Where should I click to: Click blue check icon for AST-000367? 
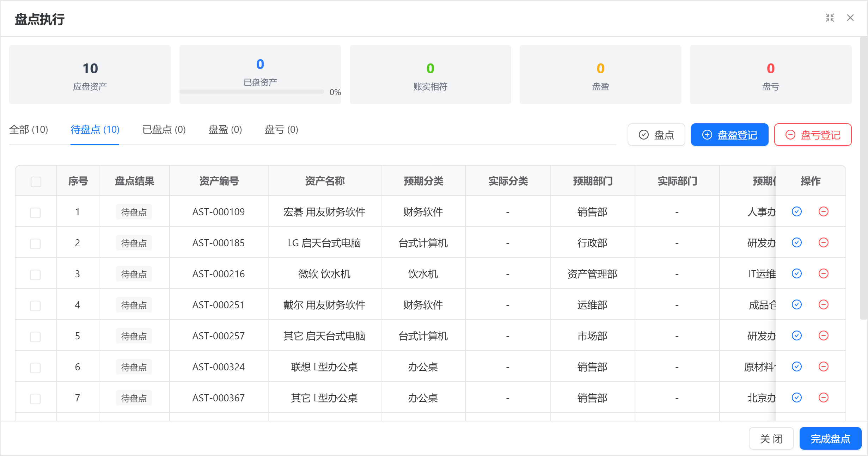click(x=797, y=398)
